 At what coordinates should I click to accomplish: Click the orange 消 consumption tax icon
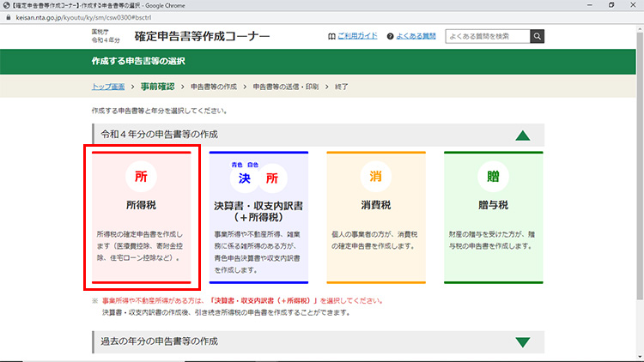tap(375, 177)
